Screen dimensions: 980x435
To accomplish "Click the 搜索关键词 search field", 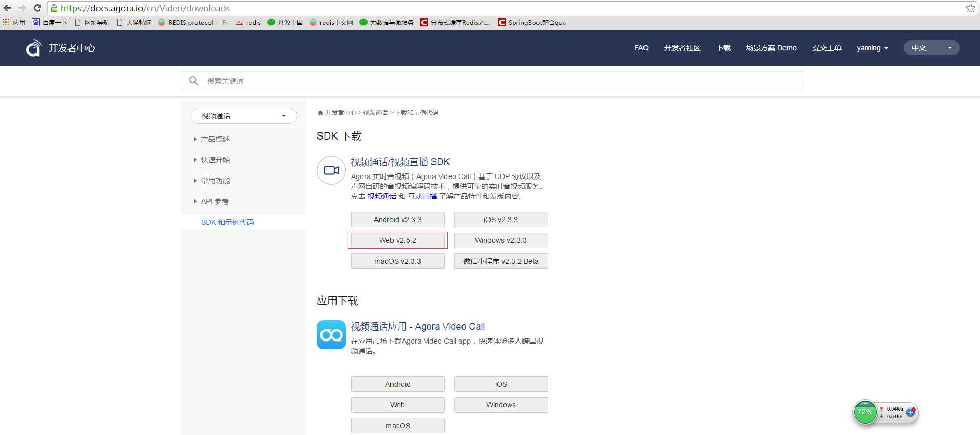I will click(492, 81).
